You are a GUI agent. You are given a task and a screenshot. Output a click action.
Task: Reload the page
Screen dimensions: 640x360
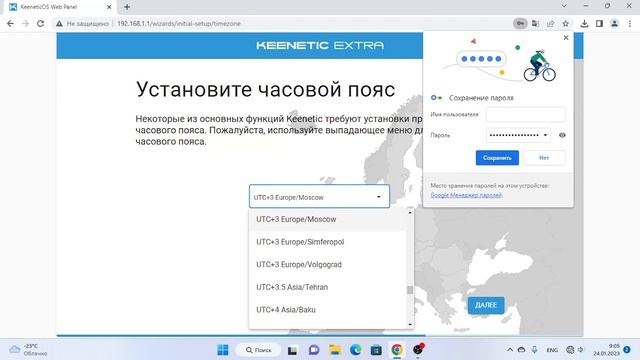[40, 24]
